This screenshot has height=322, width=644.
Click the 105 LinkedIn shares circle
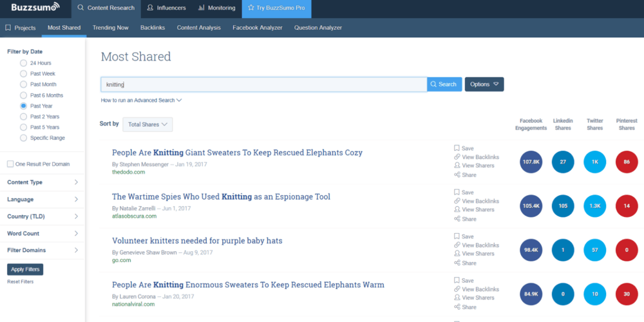click(563, 206)
